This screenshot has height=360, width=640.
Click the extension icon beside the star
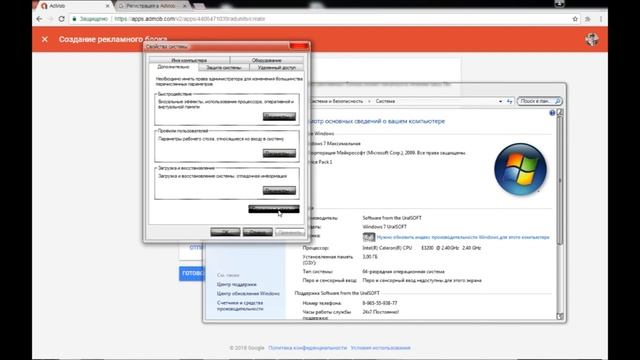coord(588,19)
